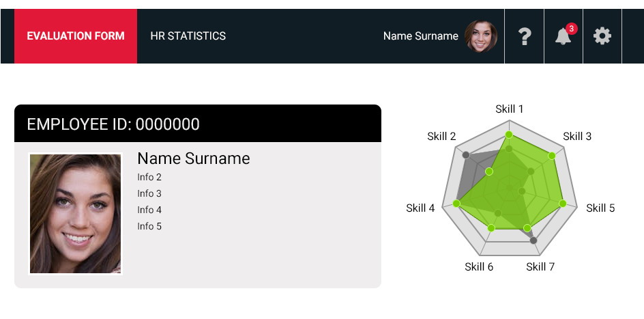Viewport: 644px width, 319px height.
Task: Select the employee Name Surname heading
Action: [194, 158]
